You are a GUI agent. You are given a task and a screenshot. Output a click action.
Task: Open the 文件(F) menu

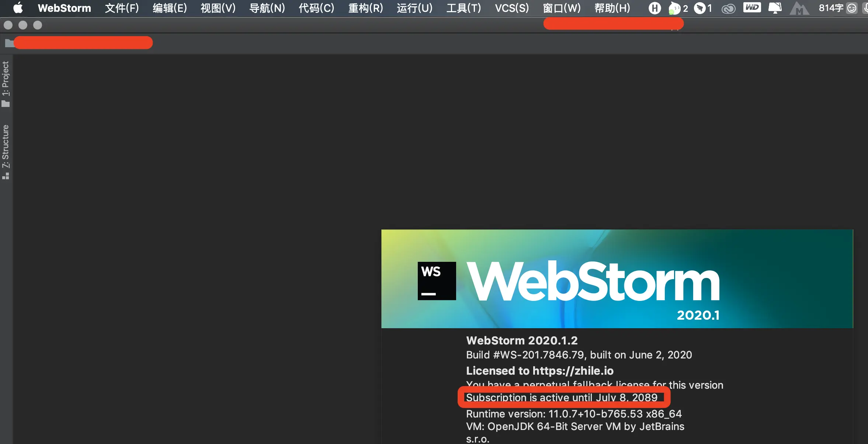(x=122, y=8)
